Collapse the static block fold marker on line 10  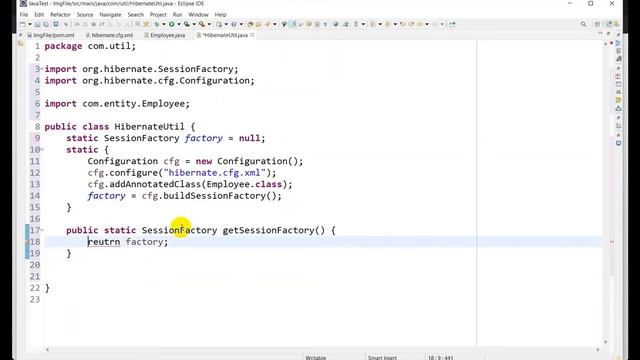click(42, 149)
